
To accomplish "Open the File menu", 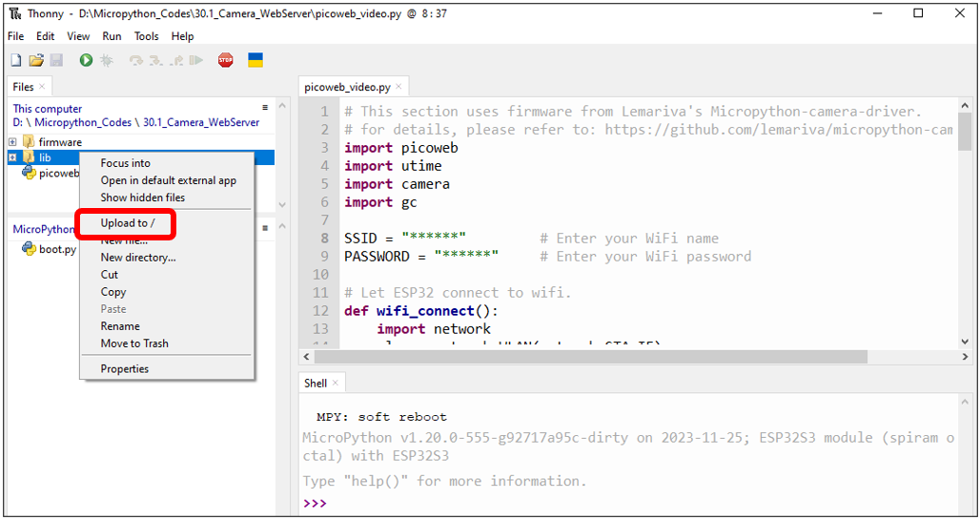I will coord(15,36).
